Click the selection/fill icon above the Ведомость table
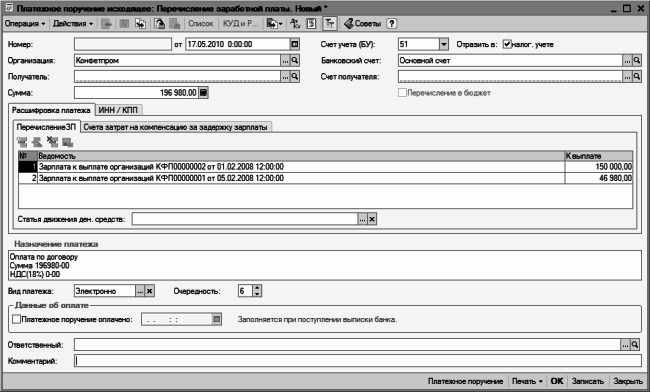 tap(68, 142)
